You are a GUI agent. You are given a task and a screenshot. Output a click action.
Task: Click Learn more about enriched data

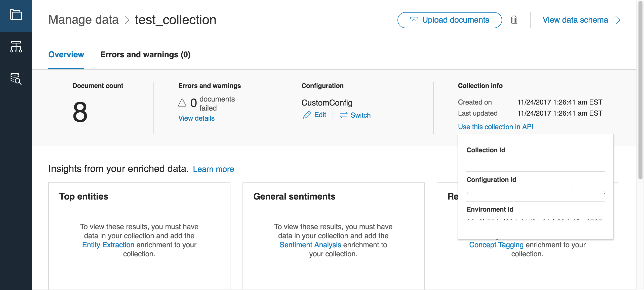tap(213, 169)
